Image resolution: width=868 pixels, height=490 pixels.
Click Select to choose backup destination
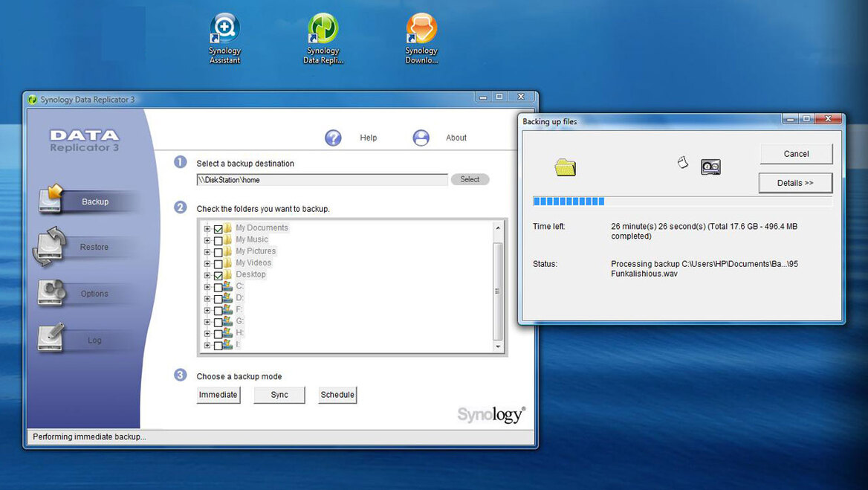[x=470, y=179]
